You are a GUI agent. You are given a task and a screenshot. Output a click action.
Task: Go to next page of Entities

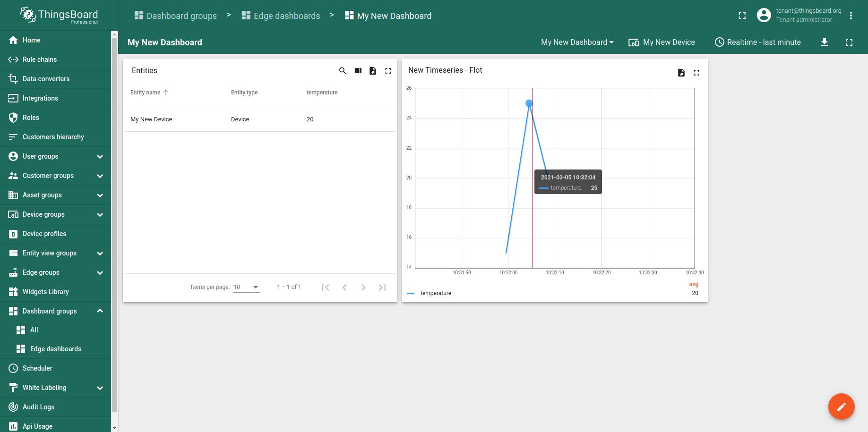pyautogui.click(x=363, y=287)
